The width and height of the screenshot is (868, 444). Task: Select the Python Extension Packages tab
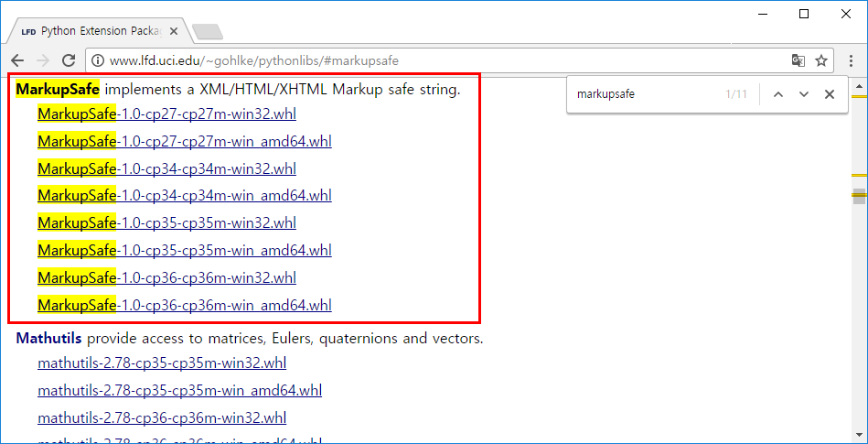point(100,31)
